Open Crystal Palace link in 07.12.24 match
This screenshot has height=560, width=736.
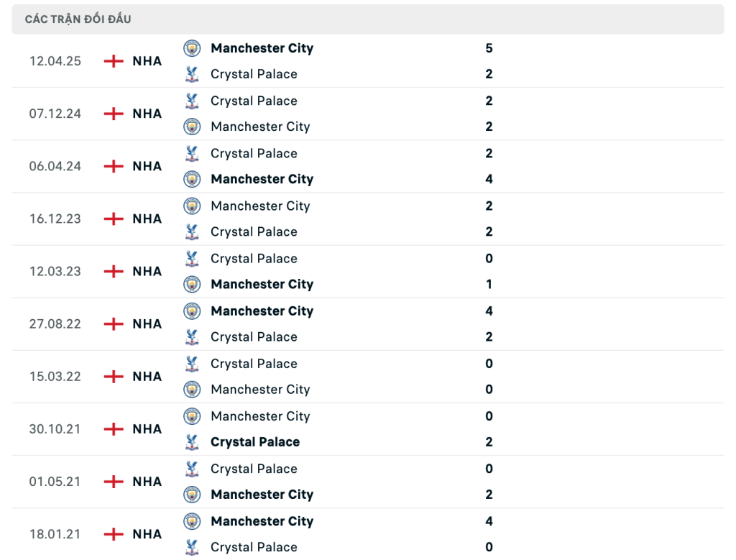(x=254, y=101)
